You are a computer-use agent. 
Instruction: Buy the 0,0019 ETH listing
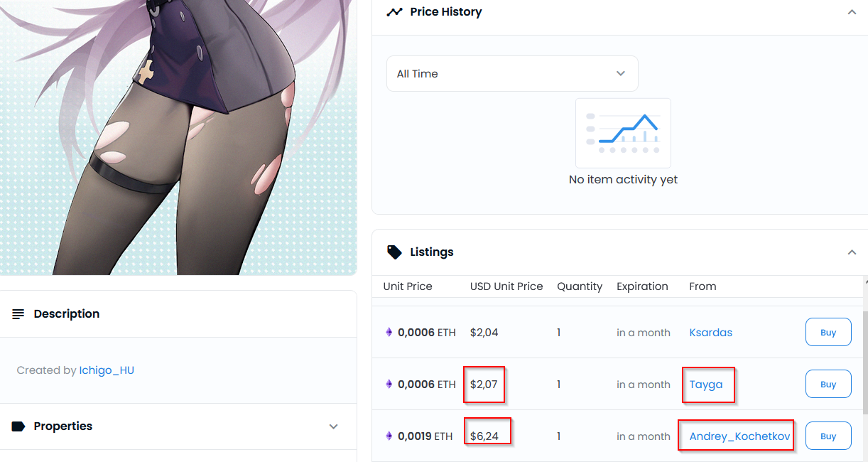pos(828,436)
